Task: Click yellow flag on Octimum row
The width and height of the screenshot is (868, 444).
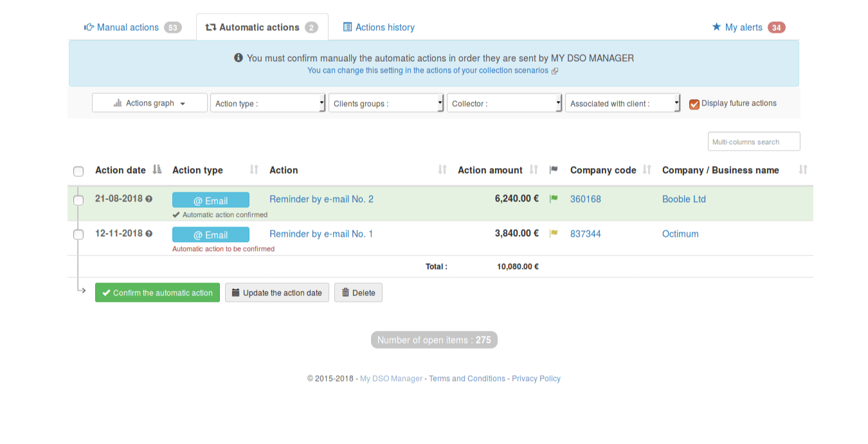Action: pyautogui.click(x=553, y=234)
